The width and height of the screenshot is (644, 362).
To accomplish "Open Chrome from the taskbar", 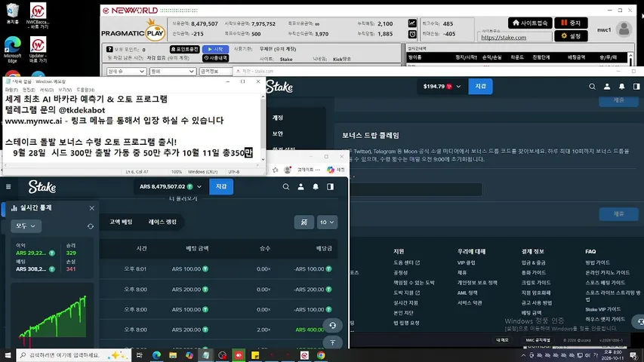I will click(x=321, y=355).
